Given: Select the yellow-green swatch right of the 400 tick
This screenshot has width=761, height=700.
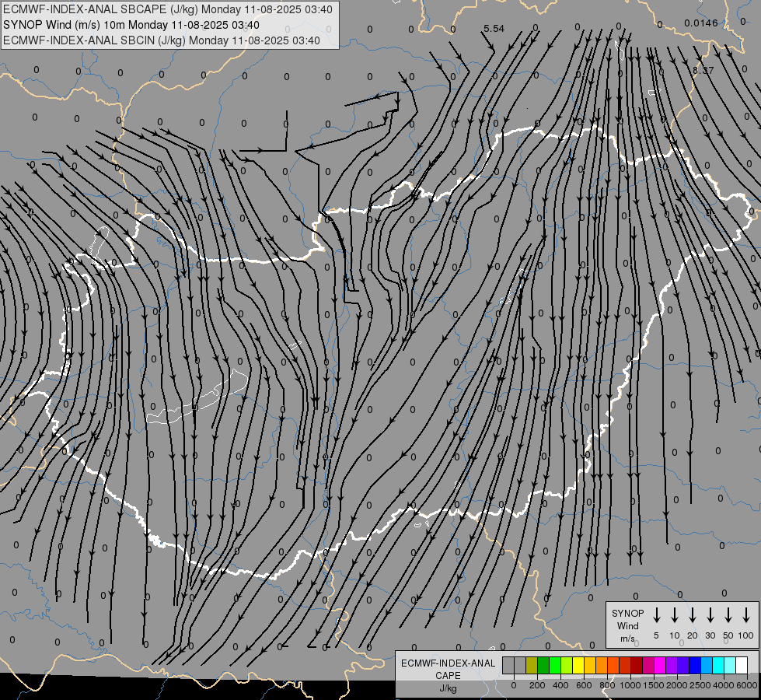Looking at the screenshot, I should pos(567,665).
